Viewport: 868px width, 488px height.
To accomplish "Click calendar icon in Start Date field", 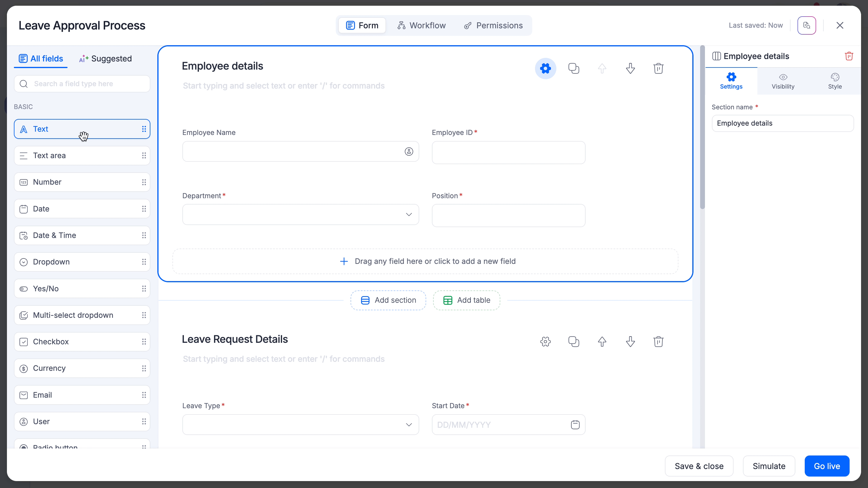I will coord(575,425).
